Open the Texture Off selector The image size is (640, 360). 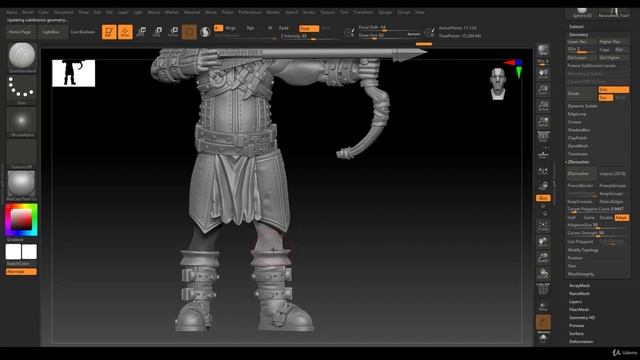(x=22, y=153)
